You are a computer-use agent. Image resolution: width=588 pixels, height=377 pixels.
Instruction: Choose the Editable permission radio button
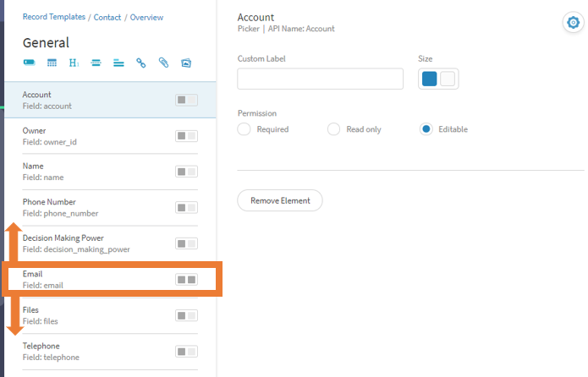426,129
